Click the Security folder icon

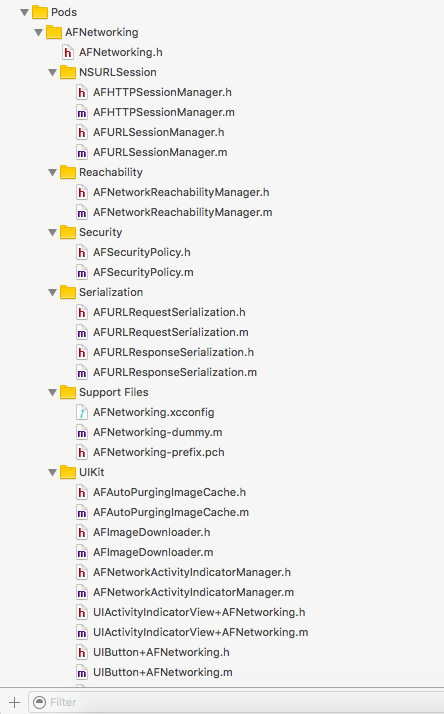(68, 232)
